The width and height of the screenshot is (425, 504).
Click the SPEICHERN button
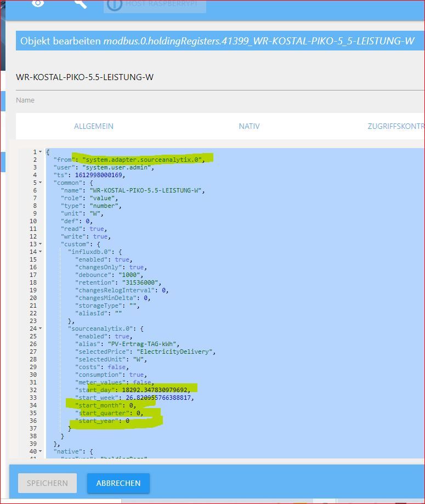pyautogui.click(x=47, y=483)
